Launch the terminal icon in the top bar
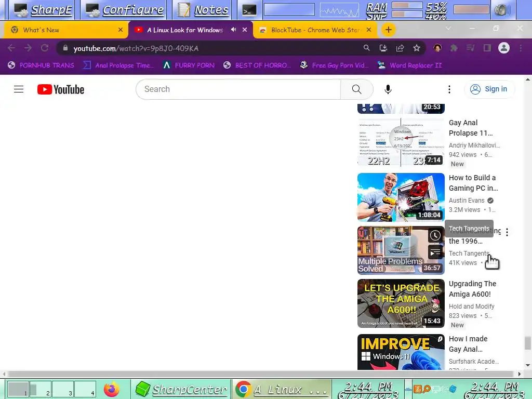This screenshot has height=399, width=532. click(x=249, y=10)
